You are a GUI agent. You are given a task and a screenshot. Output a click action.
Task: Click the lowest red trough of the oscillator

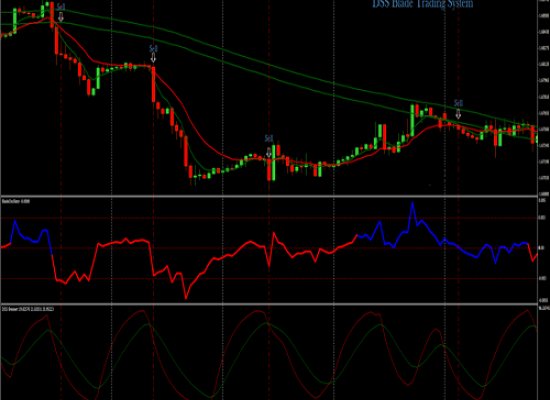(186, 298)
